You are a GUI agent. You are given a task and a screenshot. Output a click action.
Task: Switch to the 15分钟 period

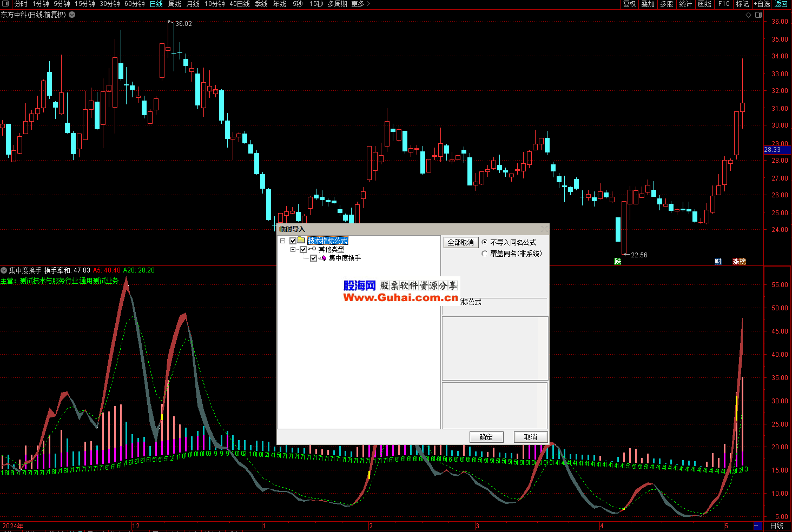pos(85,4)
